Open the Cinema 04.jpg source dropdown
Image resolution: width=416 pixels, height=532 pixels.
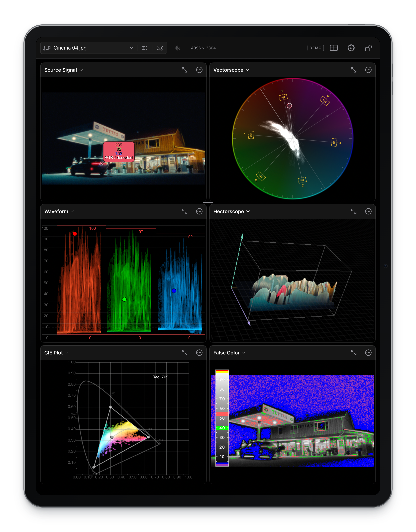89,48
